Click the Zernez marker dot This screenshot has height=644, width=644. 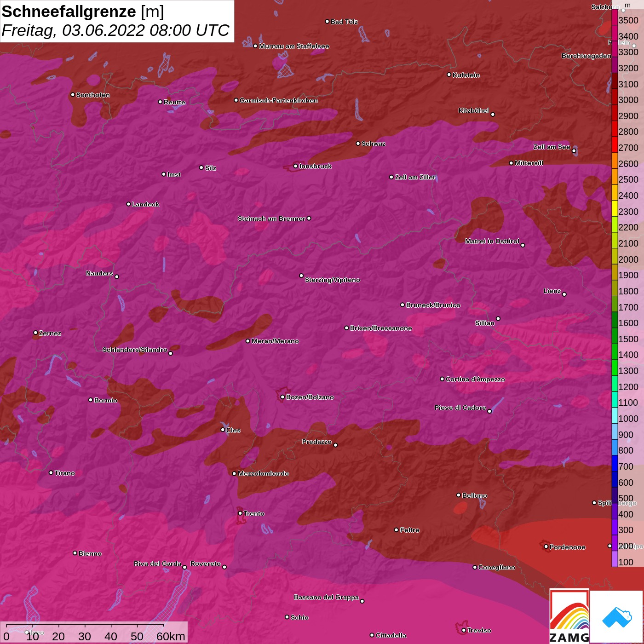pyautogui.click(x=35, y=333)
